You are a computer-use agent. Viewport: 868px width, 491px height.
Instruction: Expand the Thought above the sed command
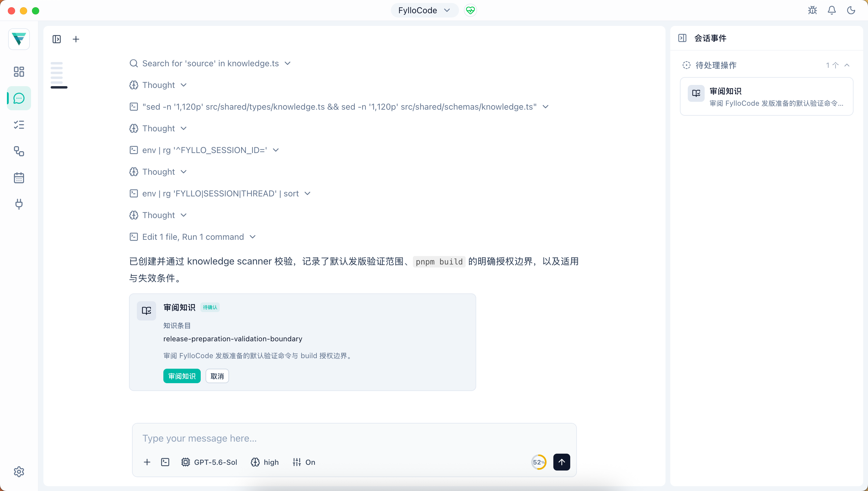[158, 85]
